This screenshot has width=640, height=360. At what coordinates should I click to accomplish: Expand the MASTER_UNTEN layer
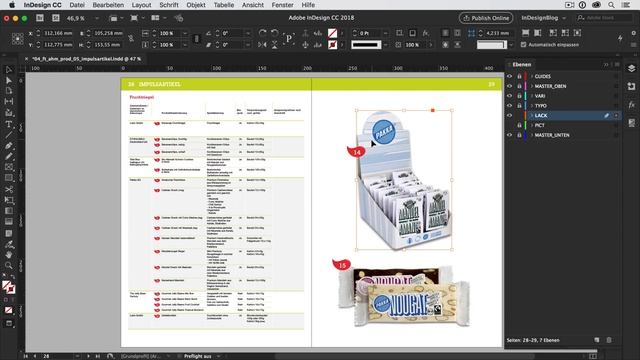coord(531,135)
